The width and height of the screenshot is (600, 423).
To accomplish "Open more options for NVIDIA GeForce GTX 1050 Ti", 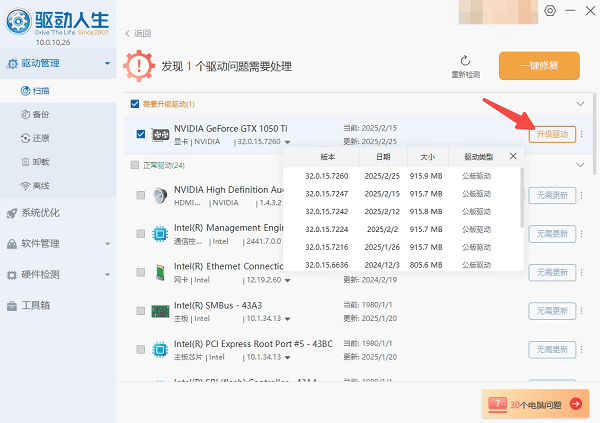I will (x=582, y=135).
